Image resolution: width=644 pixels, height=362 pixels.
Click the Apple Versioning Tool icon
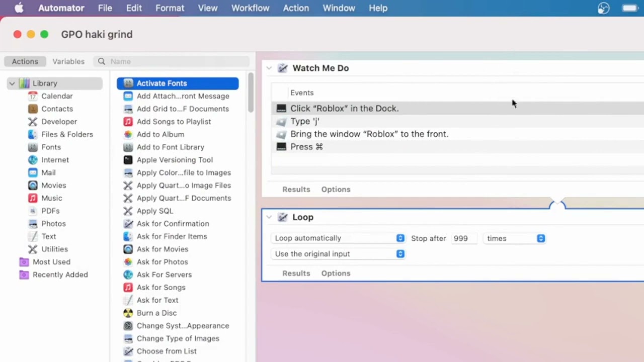click(x=128, y=160)
